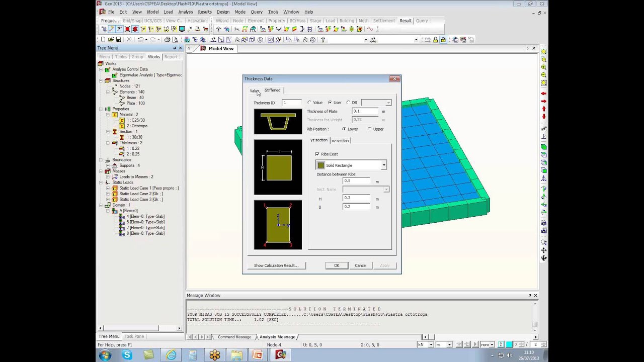
Task: Click the Undo arrow icon
Action: click(x=140, y=39)
